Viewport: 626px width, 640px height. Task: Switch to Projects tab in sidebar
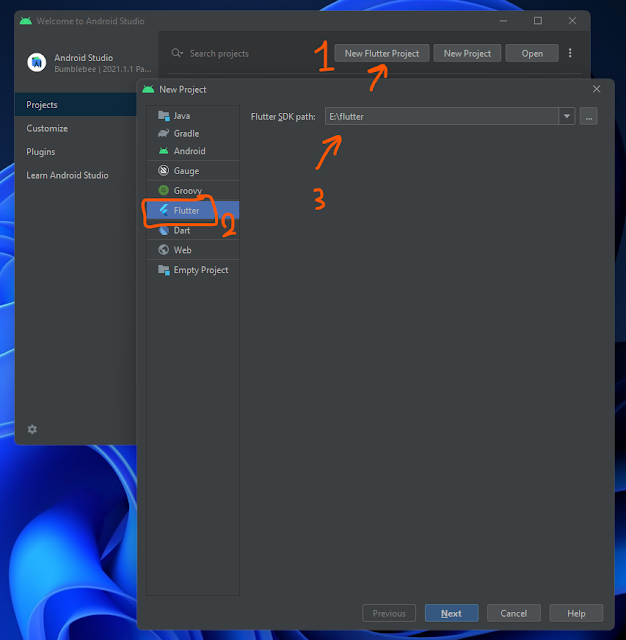click(76, 105)
